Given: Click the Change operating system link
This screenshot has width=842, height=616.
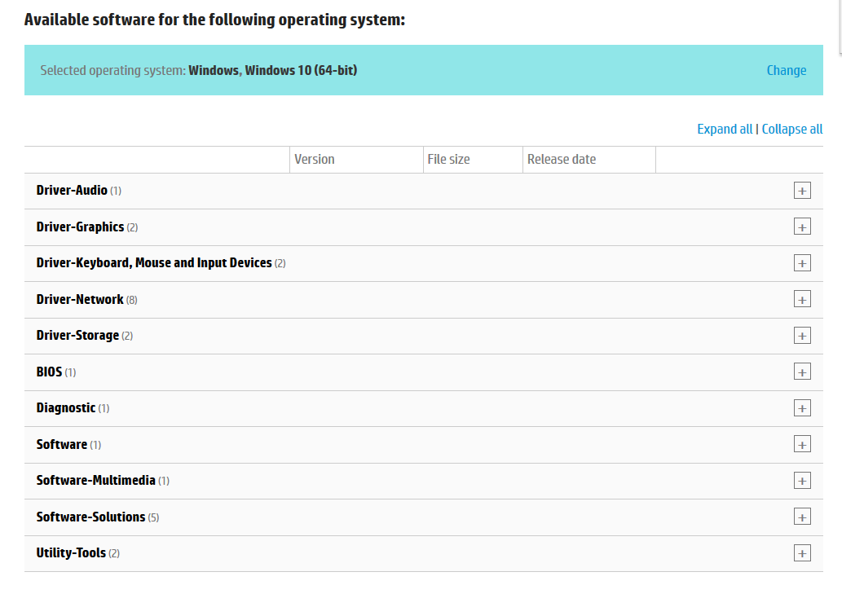Looking at the screenshot, I should point(786,70).
